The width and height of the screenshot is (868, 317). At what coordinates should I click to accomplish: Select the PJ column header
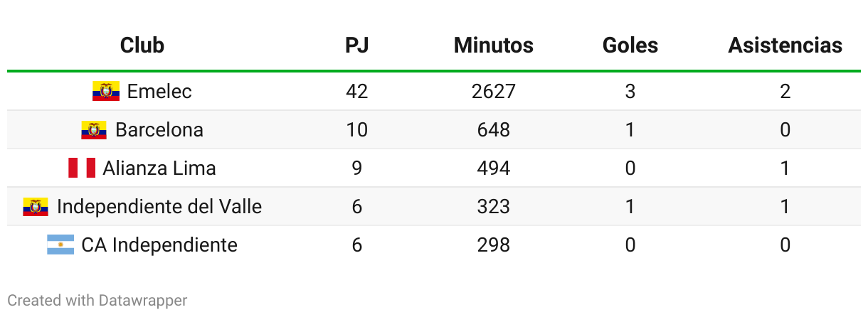tap(357, 45)
